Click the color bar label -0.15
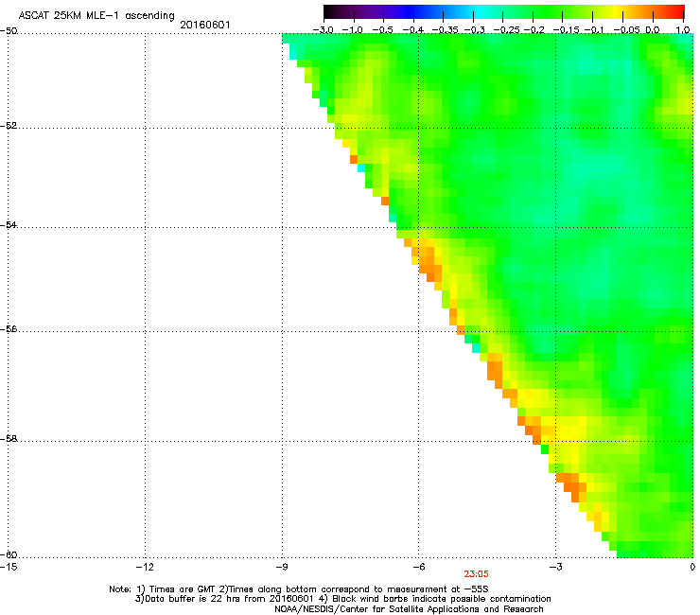The image size is (700, 615). pos(566,30)
